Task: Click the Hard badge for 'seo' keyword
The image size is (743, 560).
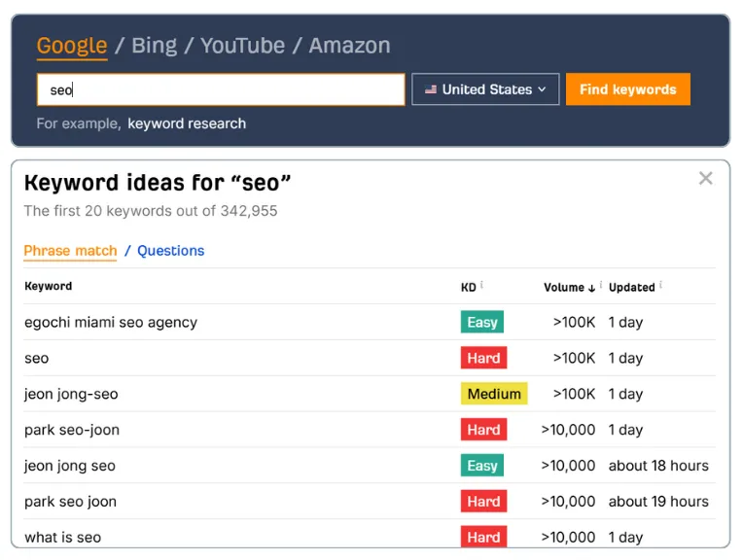Action: [x=483, y=358]
